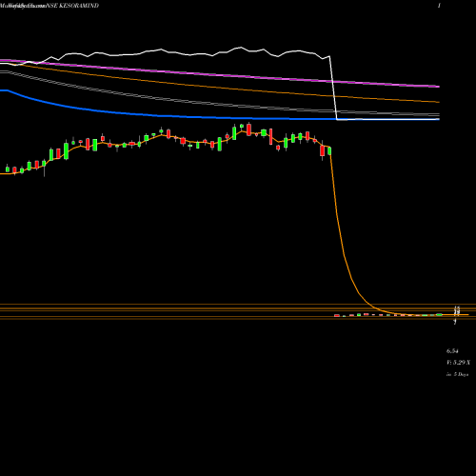Click the NSE KESORAMIND chart title
The width and height of the screenshot is (476, 476).
coord(72,6)
